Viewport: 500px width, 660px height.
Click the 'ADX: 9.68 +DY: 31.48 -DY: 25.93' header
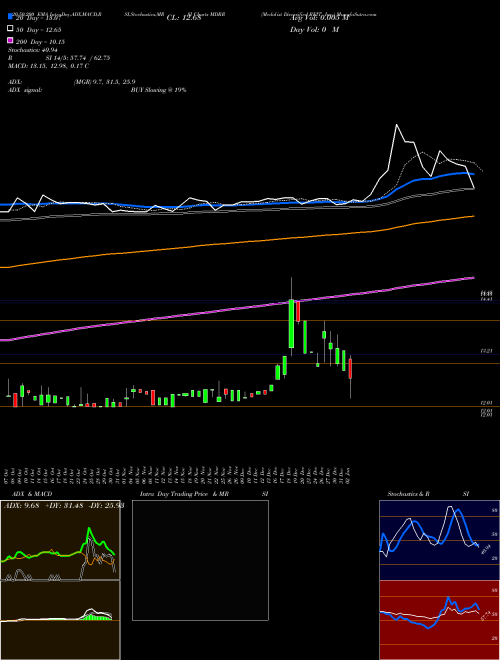point(64,506)
